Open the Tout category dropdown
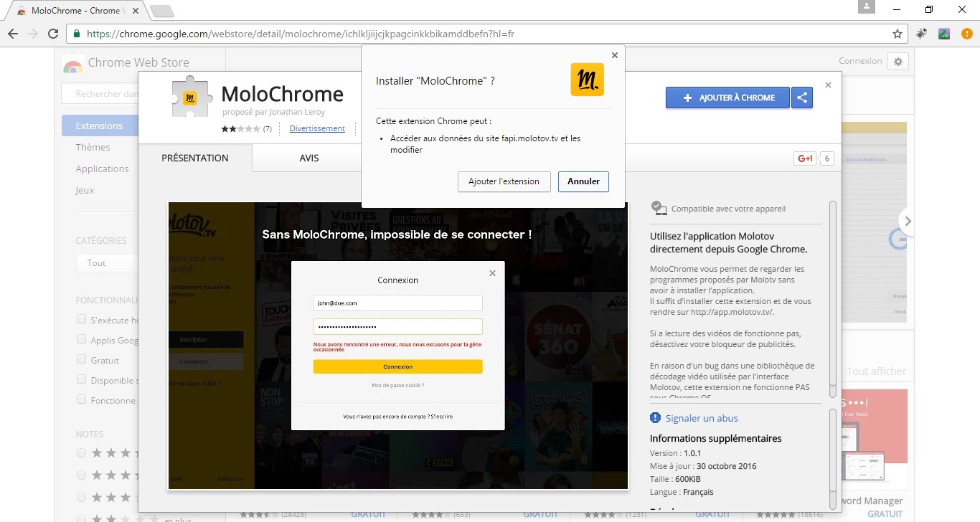The image size is (980, 522). (x=106, y=263)
